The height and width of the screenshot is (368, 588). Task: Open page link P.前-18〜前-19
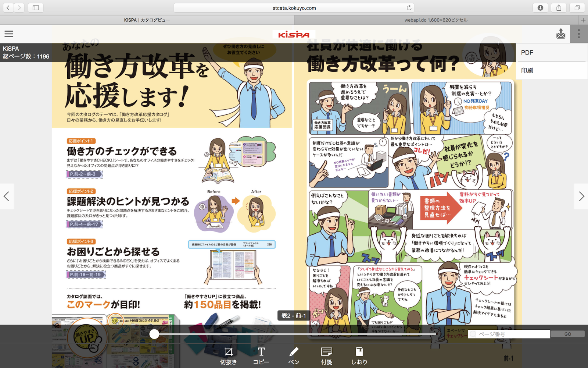(x=86, y=275)
